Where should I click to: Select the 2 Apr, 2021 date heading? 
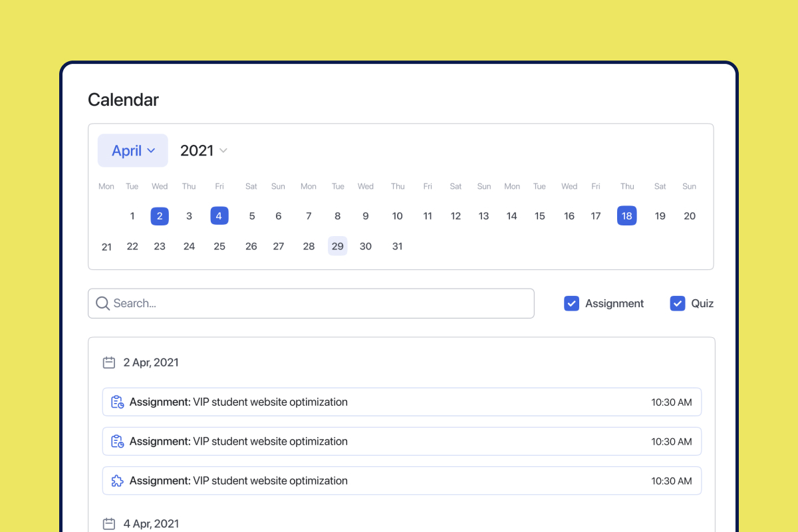point(151,362)
